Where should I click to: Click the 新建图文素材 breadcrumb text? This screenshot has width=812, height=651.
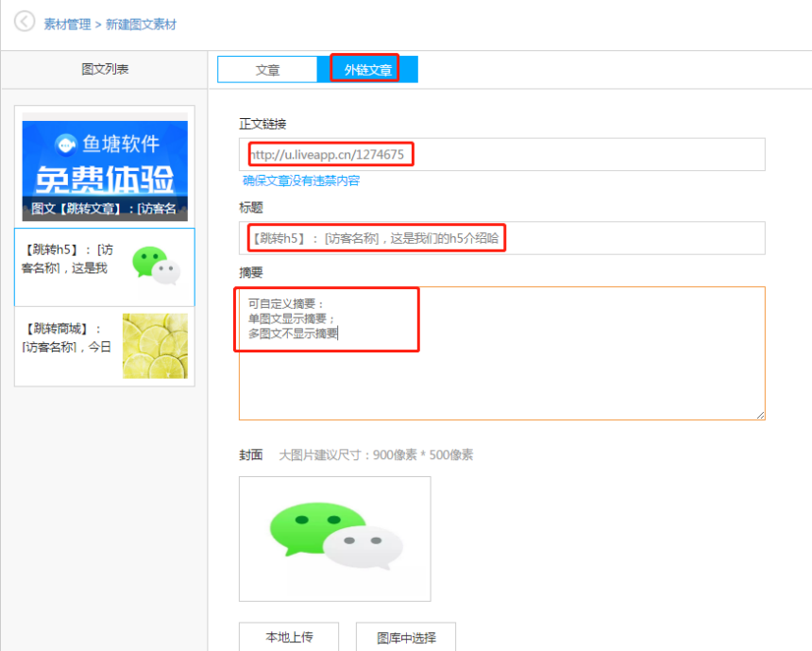coord(141,25)
